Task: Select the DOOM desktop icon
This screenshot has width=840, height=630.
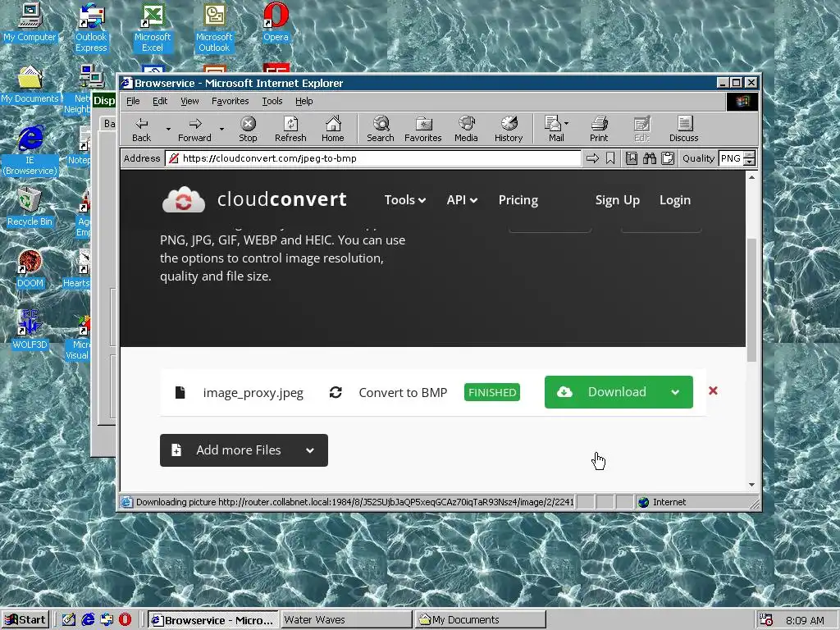Action: click(30, 269)
